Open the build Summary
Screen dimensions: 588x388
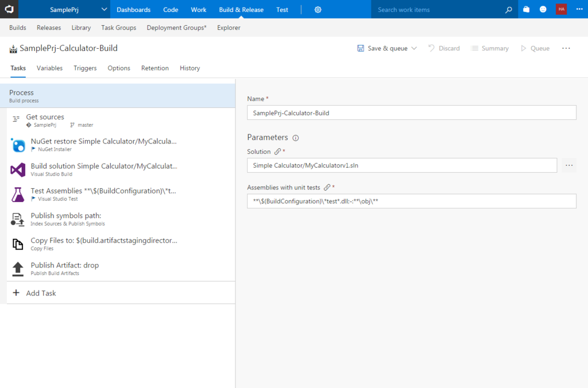(x=490, y=48)
